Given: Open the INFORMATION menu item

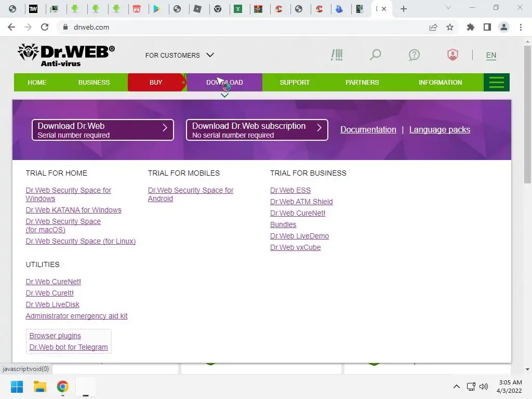Looking at the screenshot, I should pyautogui.click(x=440, y=82).
